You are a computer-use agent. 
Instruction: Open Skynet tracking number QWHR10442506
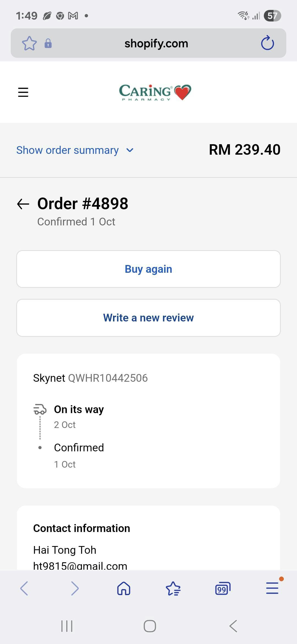[108, 378]
